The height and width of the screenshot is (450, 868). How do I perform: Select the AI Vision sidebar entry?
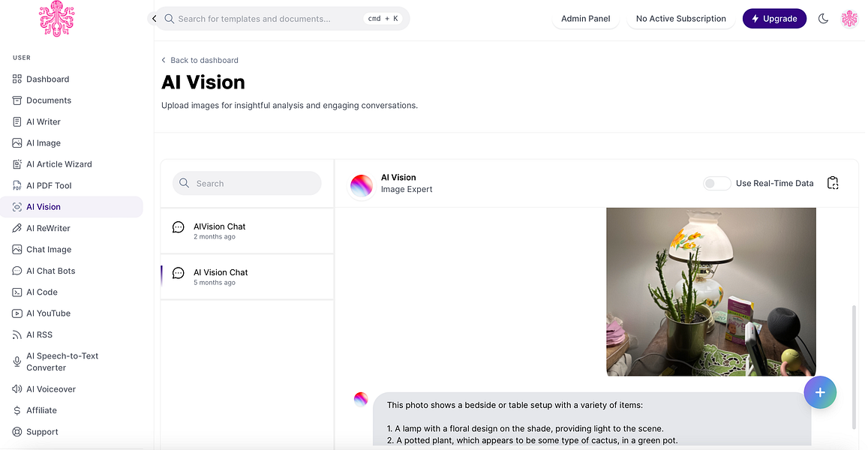point(71,207)
